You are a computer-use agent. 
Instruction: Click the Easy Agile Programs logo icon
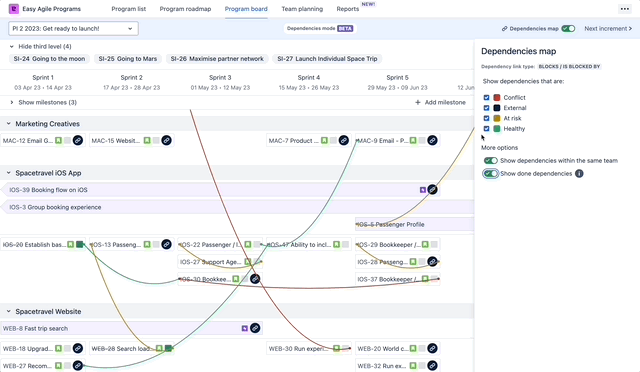14,9
